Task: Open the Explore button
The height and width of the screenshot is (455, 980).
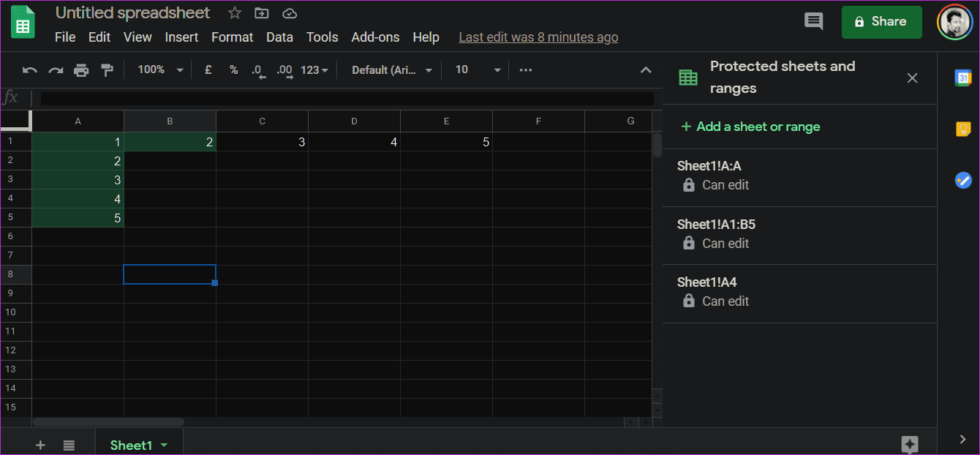Action: [910, 443]
